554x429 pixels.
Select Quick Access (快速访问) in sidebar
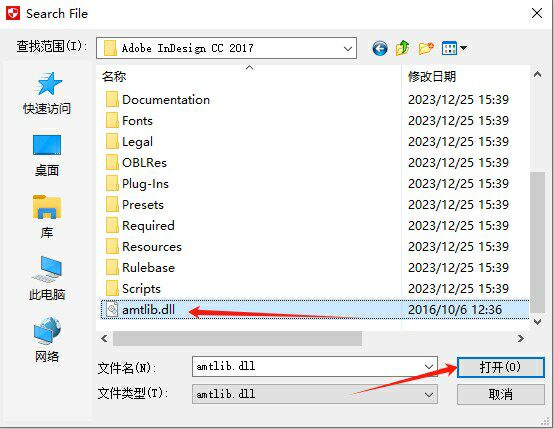pos(47,93)
